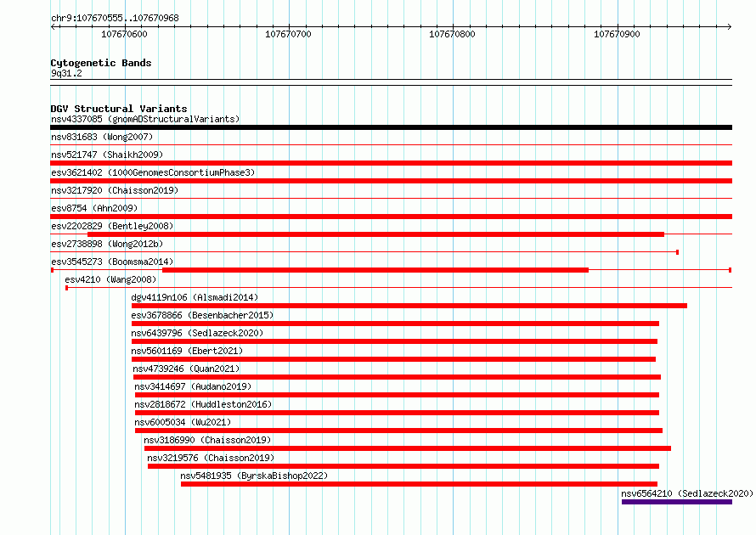
Task: Click the right arrowhead of the ruler
Action: pyautogui.click(x=730, y=26)
